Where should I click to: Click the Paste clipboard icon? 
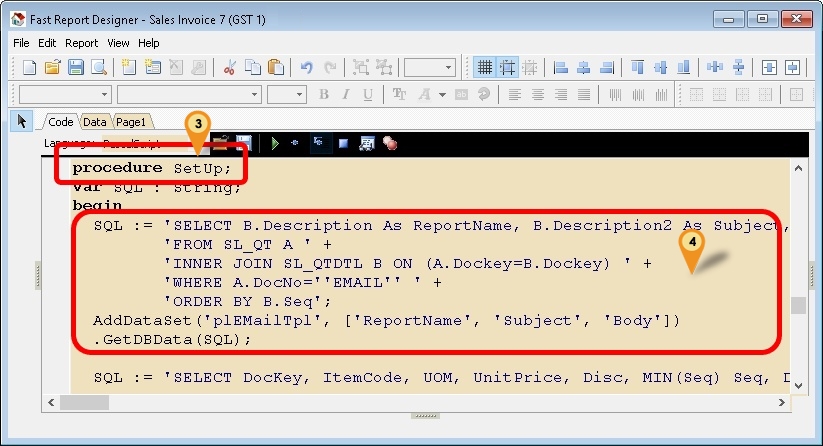(x=276, y=68)
